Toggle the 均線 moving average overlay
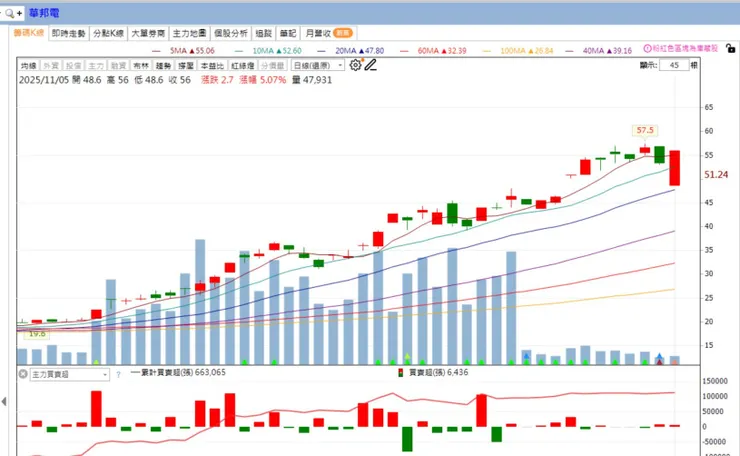740x456 pixels. tap(28, 66)
